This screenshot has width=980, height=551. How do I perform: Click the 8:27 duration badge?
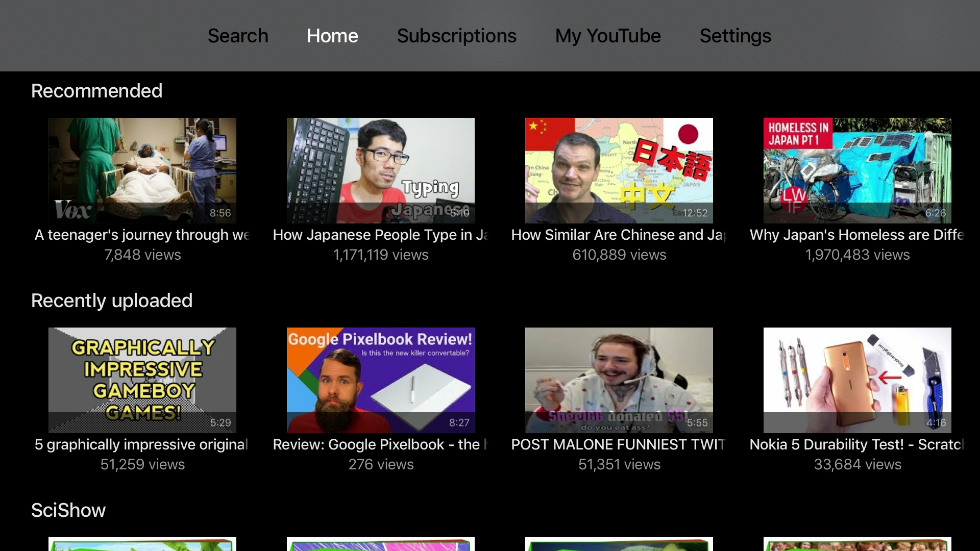click(x=459, y=422)
